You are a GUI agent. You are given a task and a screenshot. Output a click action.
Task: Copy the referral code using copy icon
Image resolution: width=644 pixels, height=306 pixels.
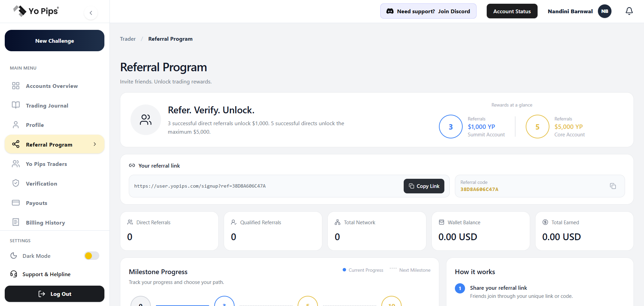613,186
